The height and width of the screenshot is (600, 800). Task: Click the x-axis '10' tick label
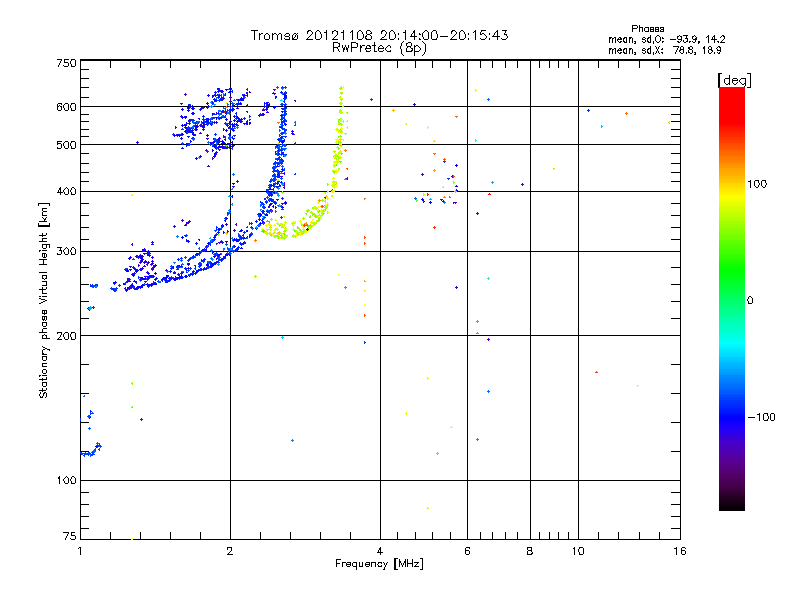[578, 551]
